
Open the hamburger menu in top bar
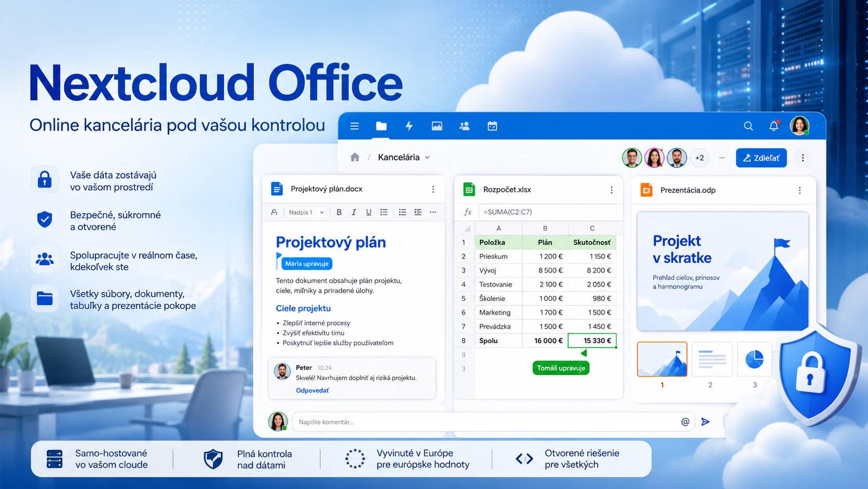(355, 126)
